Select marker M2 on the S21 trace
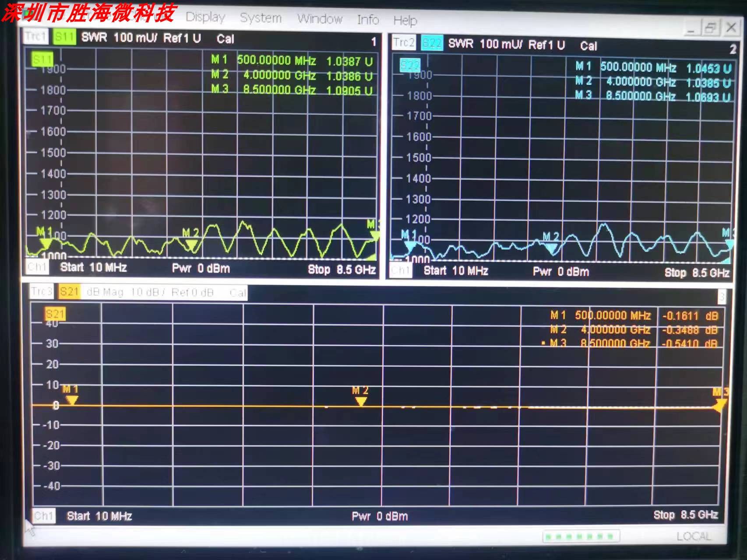Viewport: 747px width, 560px height. [360, 396]
